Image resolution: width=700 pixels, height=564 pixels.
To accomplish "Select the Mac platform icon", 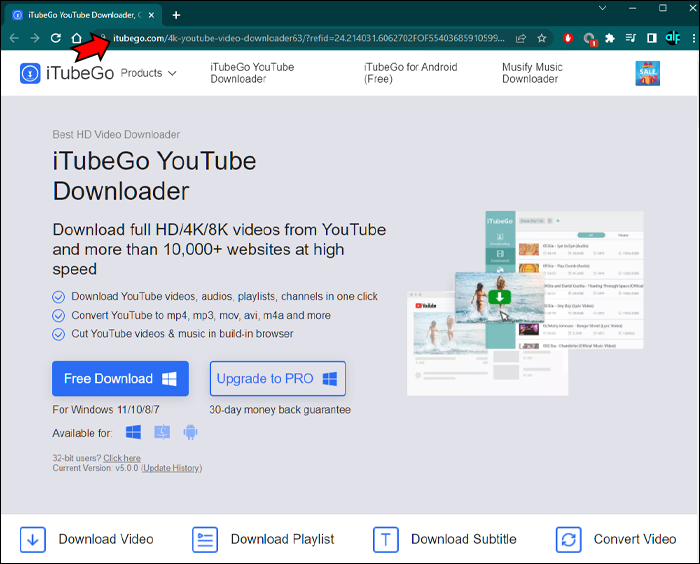I will [162, 432].
